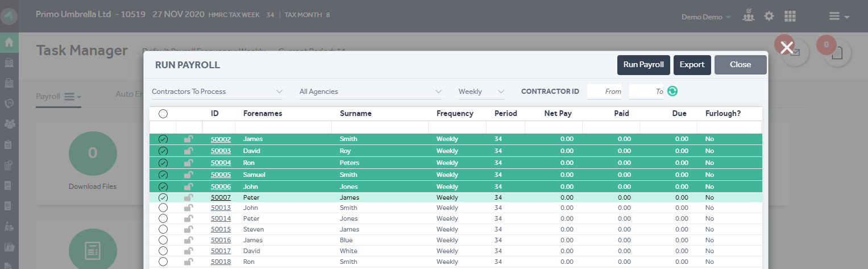
Task: Check the row for Peter Jones 50014
Action: click(x=163, y=219)
